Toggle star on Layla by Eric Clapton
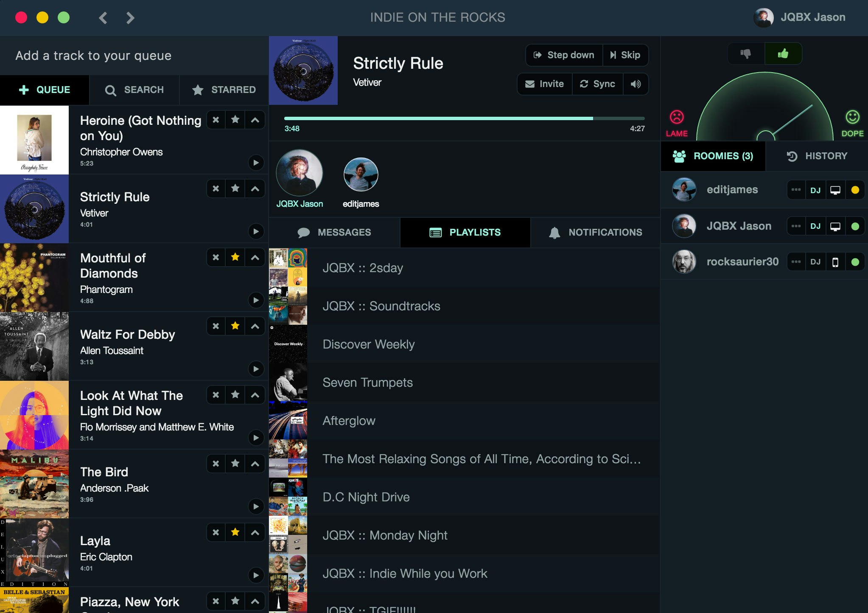Viewport: 868px width, 613px height. pyautogui.click(x=235, y=532)
